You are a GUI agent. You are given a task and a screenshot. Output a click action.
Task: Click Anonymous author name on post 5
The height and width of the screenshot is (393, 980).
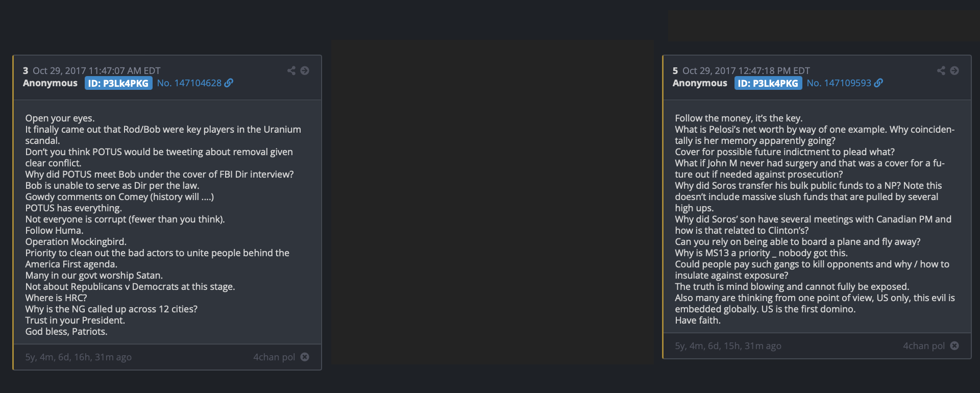[x=700, y=83]
